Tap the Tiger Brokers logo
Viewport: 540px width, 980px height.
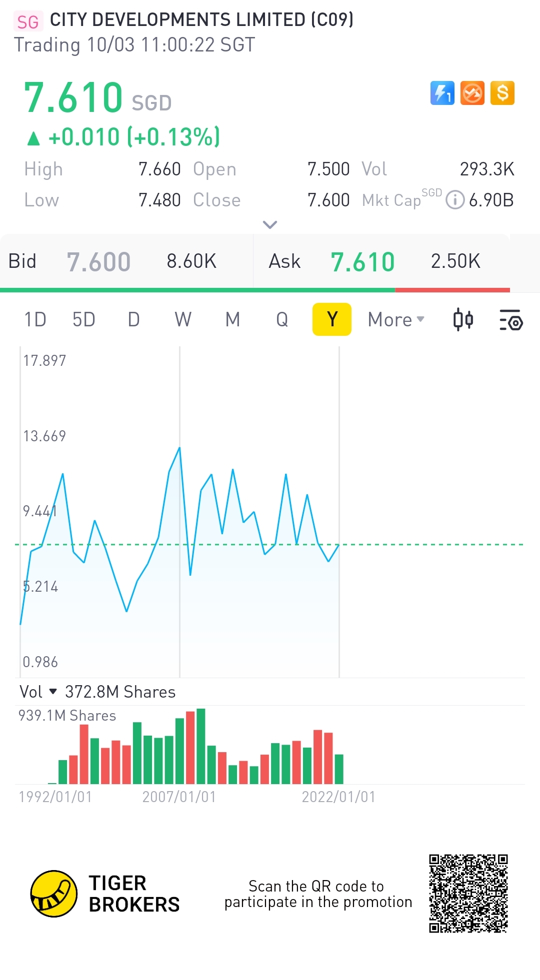coord(54,894)
